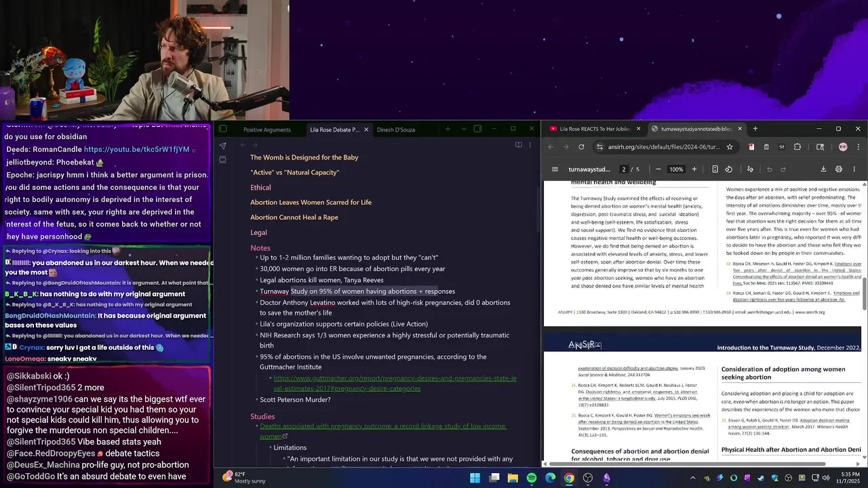Toggle PDF fit to page
This screenshot has width=868, height=488.
(715, 169)
